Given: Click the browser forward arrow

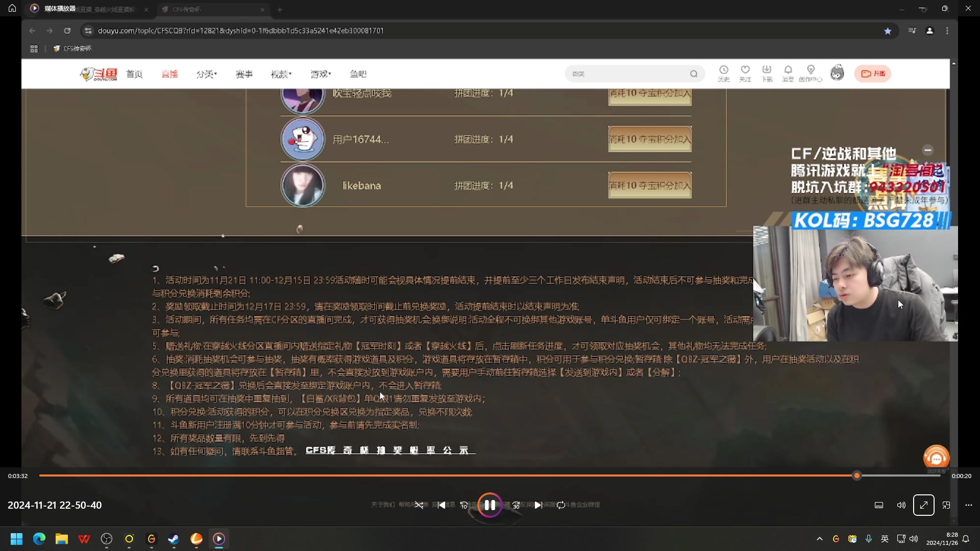Looking at the screenshot, I should pyautogui.click(x=50, y=31).
